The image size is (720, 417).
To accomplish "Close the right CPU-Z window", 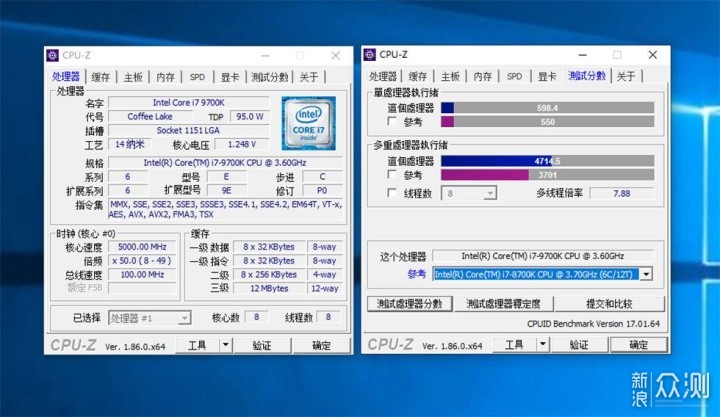I will pos(652,55).
